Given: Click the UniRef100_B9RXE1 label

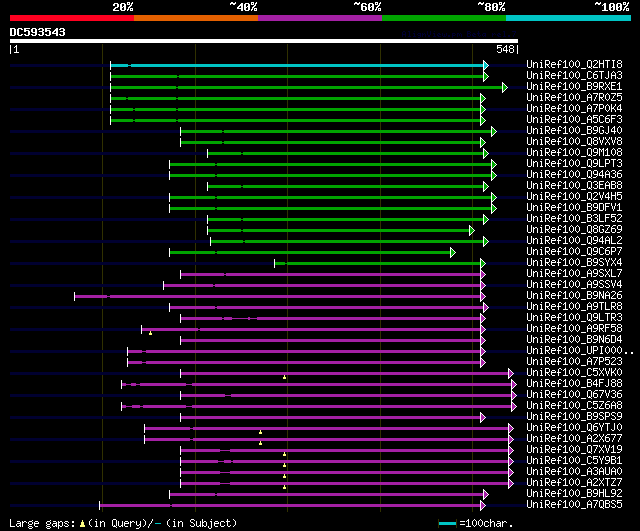Looking at the screenshot, I should (574, 87).
